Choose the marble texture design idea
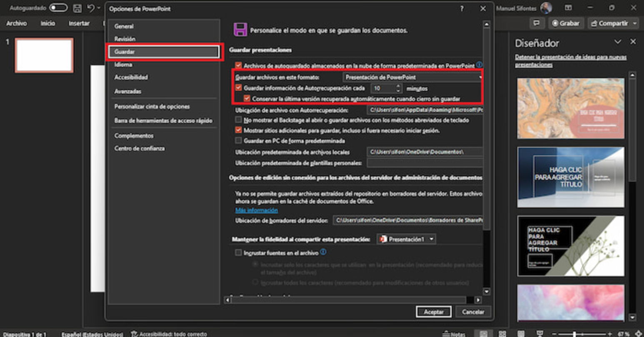 [x=571, y=109]
